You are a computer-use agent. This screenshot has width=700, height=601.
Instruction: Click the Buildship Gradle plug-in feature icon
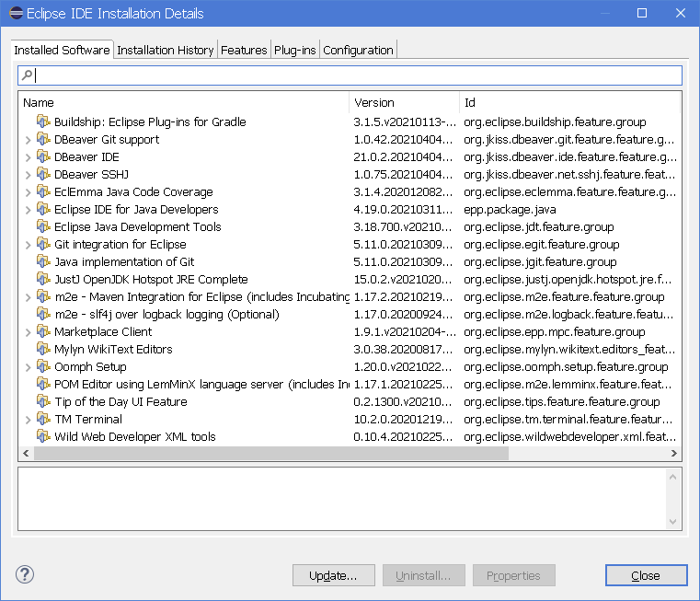pos(43,121)
